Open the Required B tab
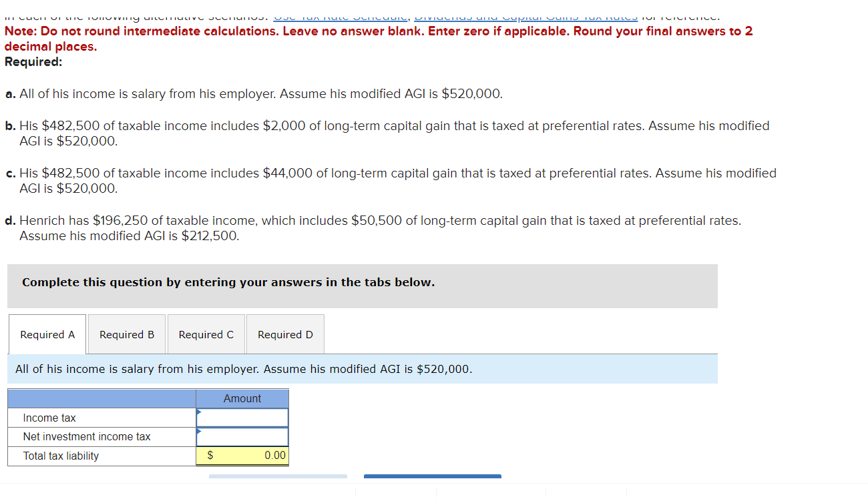868x497 pixels. tap(127, 334)
